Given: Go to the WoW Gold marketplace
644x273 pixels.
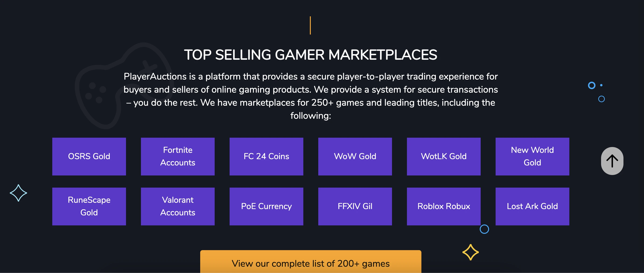Looking at the screenshot, I should point(355,157).
